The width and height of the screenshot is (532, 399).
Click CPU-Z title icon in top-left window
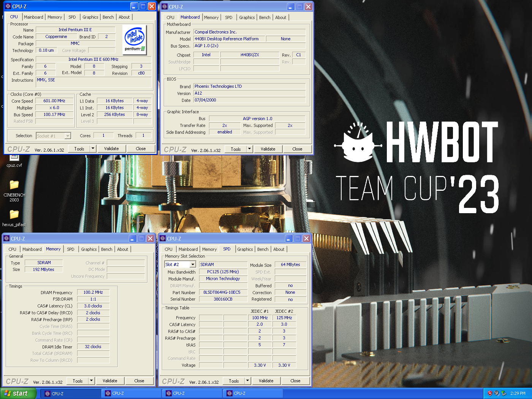point(8,6)
